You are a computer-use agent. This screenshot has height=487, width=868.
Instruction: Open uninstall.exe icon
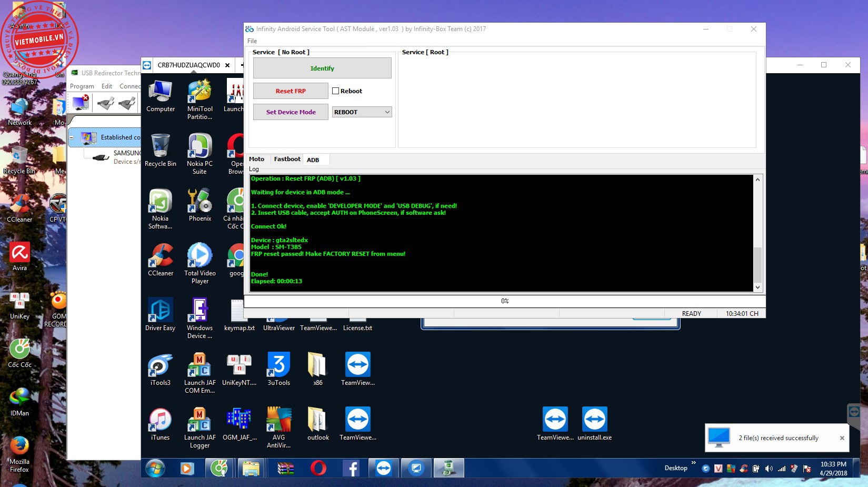click(595, 424)
